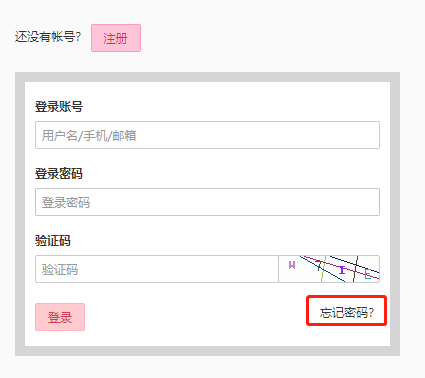The height and width of the screenshot is (378, 425).
Task: Click the pink 注册 register button
Action: pos(116,38)
